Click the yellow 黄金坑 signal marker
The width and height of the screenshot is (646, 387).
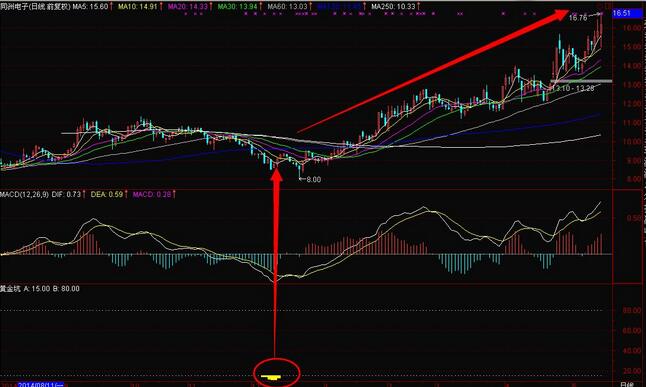(272, 377)
